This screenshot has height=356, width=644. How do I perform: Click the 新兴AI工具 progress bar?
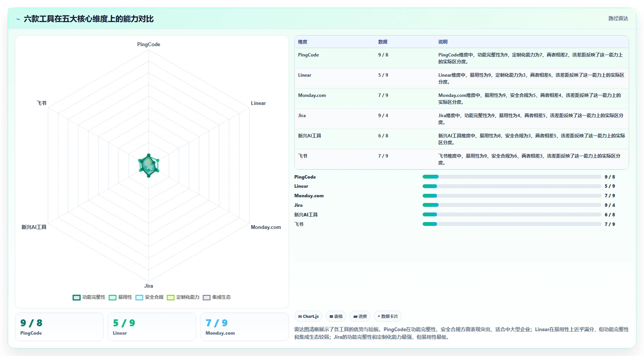[x=512, y=214]
